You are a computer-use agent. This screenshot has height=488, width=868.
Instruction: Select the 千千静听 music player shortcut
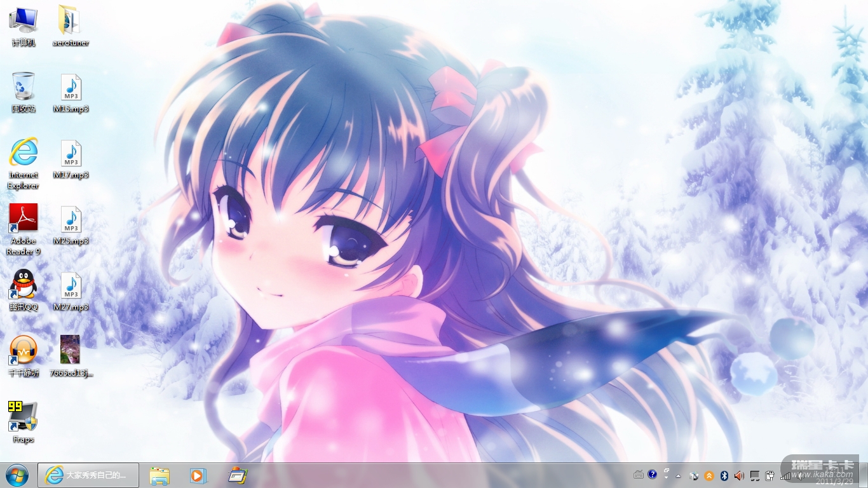[x=24, y=356]
